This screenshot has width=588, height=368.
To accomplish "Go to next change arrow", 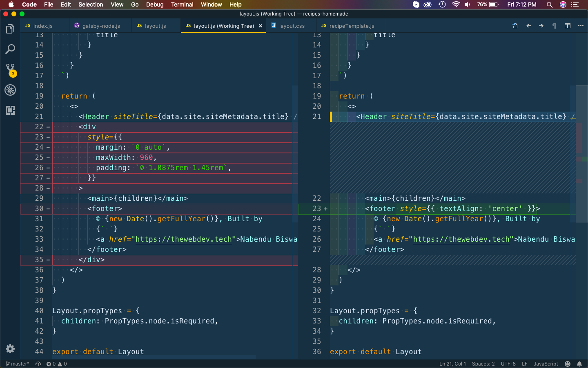I will tap(541, 26).
